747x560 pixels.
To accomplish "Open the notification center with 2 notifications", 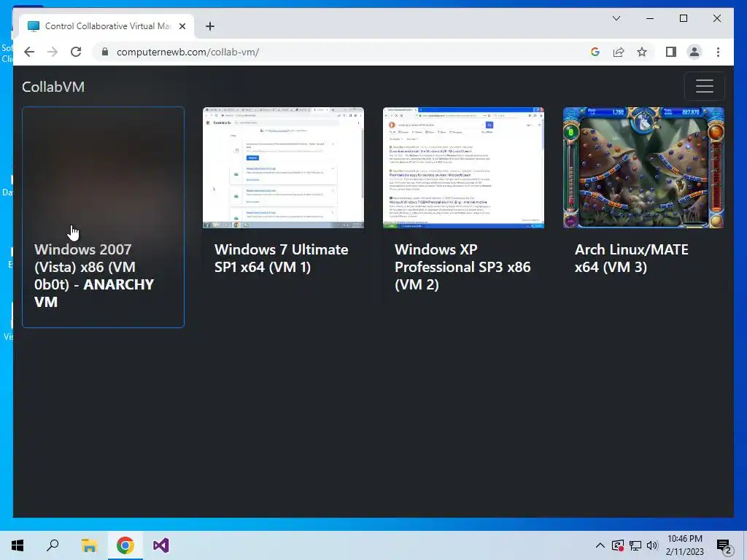I will pyautogui.click(x=724, y=545).
